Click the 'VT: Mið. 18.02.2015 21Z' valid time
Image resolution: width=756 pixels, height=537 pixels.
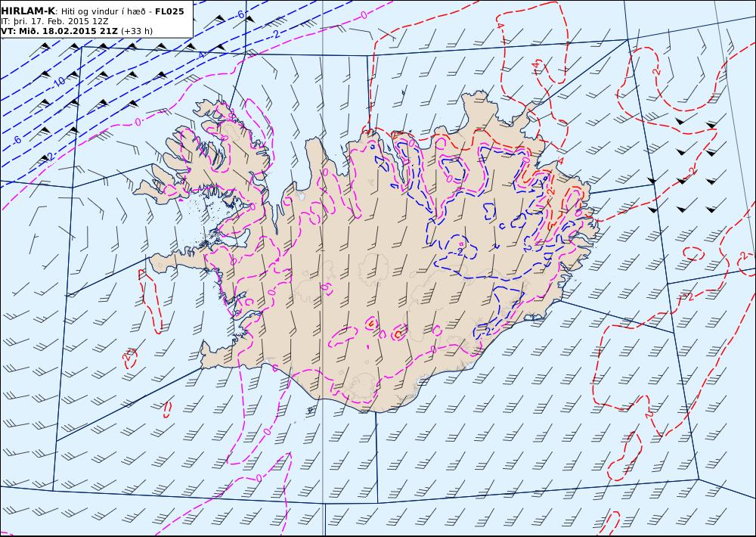click(x=59, y=31)
